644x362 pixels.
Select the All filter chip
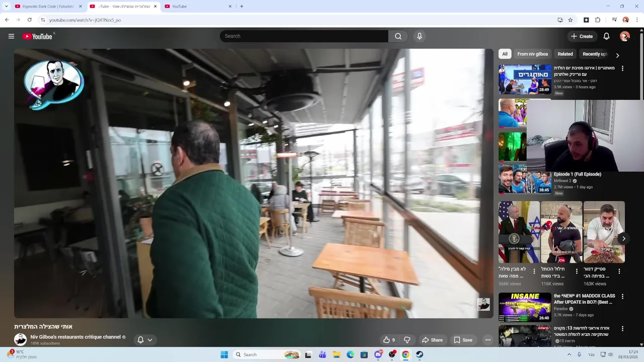coord(505,54)
